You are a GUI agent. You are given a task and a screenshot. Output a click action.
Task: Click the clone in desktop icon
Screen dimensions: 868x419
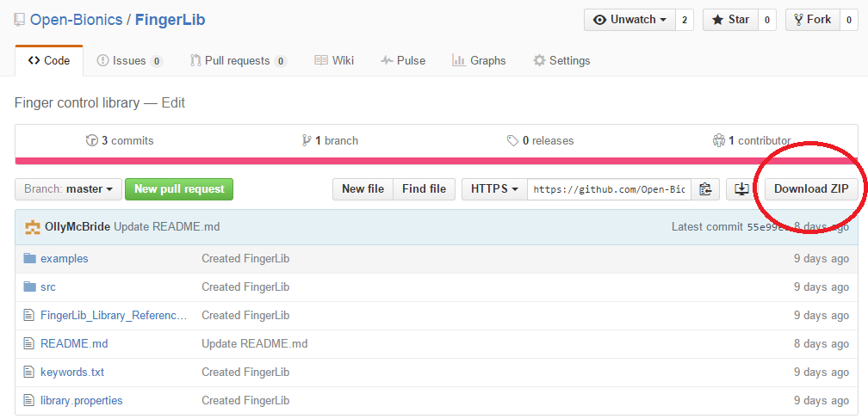coord(741,189)
